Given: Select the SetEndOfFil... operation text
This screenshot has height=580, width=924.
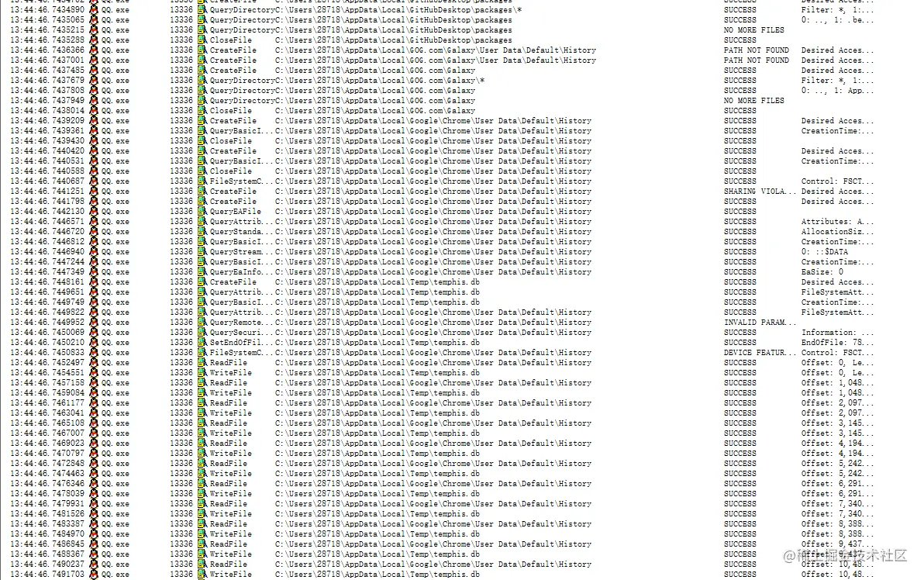Looking at the screenshot, I should click(x=240, y=343).
